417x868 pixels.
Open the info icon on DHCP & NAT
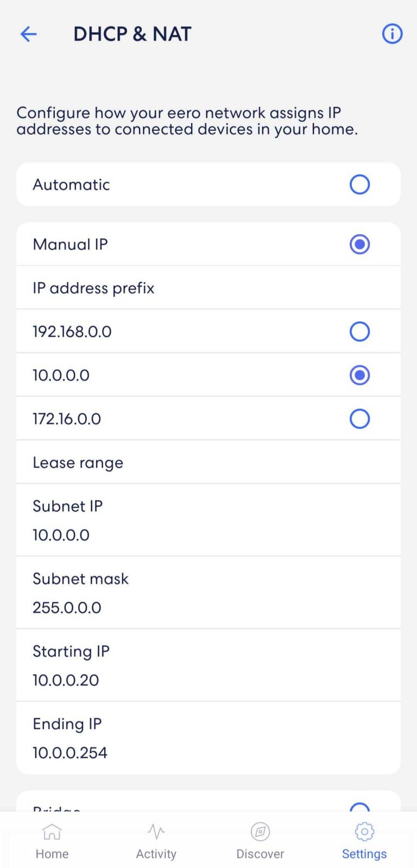tap(391, 34)
